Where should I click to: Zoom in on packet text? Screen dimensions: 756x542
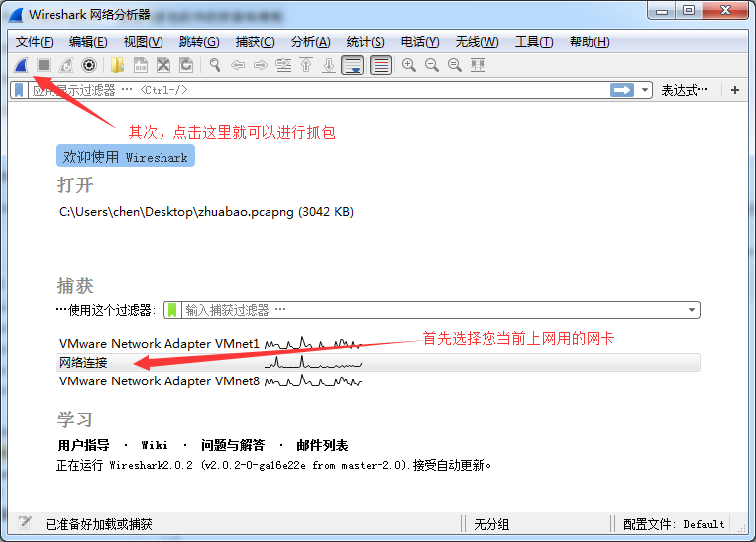pos(409,65)
